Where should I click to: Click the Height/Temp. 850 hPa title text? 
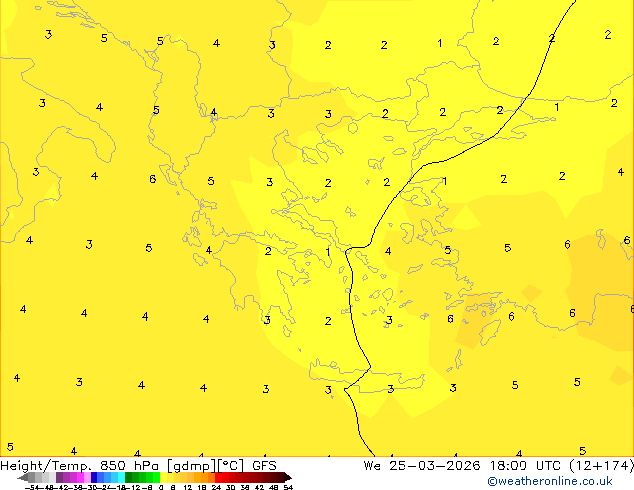80,466
